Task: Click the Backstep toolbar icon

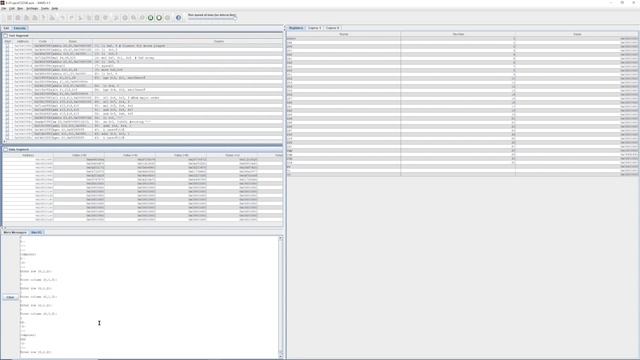Action: 142,18
